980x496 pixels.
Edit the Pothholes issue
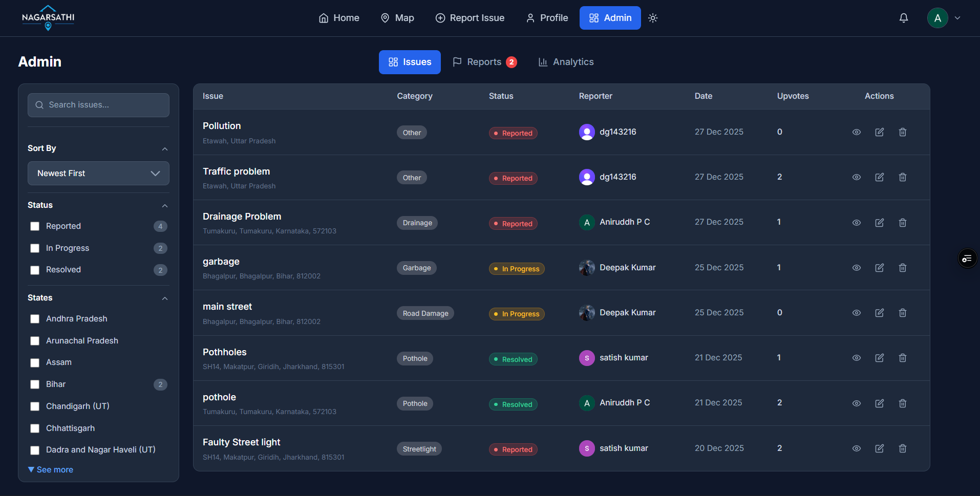[x=880, y=358]
